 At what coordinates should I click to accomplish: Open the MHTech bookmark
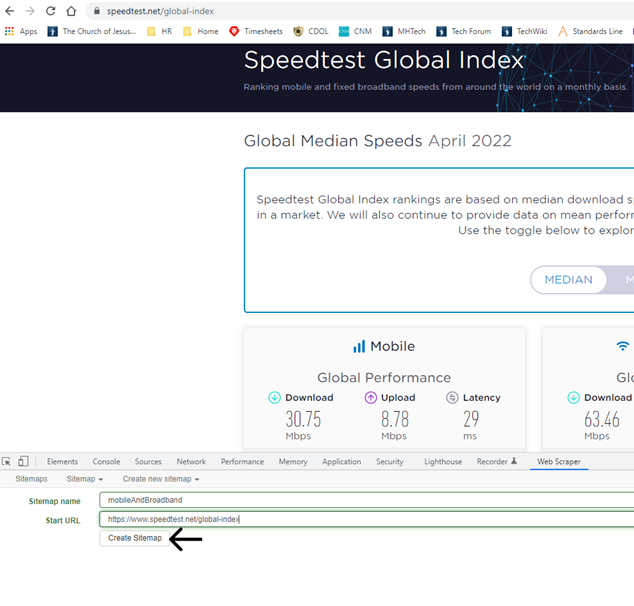click(x=404, y=31)
